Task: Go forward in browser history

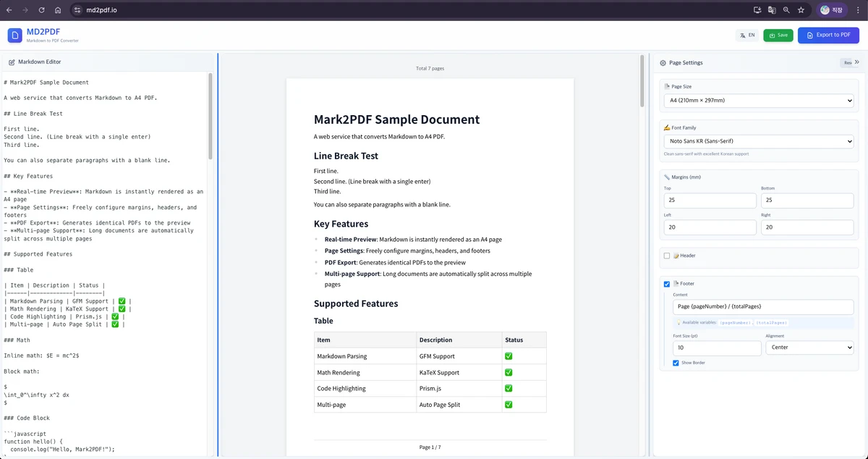Action: 25,10
